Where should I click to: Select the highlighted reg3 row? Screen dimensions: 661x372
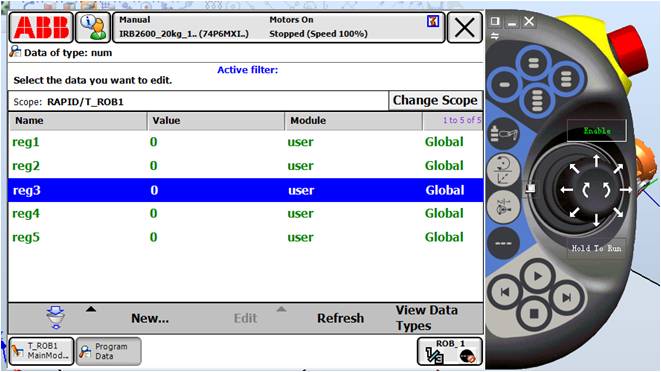click(x=246, y=190)
